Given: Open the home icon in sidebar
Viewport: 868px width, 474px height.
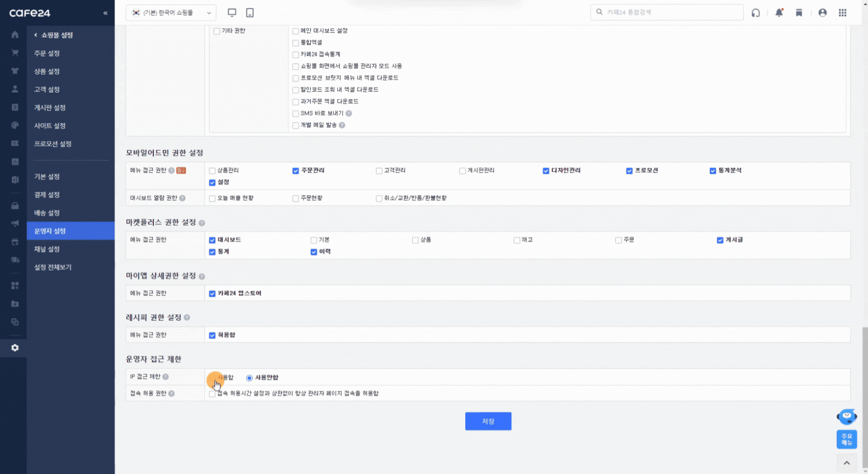Looking at the screenshot, I should tap(15, 35).
